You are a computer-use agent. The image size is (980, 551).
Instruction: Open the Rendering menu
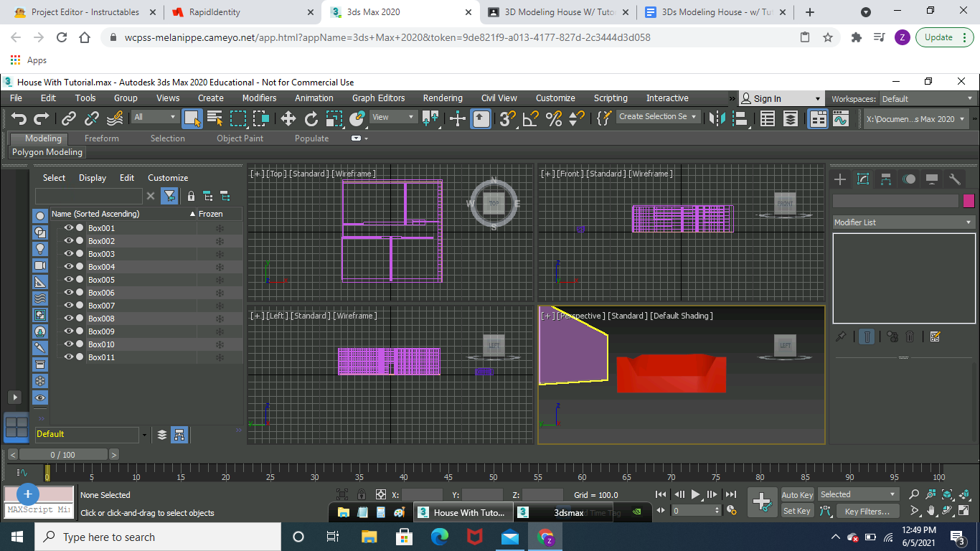(x=443, y=98)
